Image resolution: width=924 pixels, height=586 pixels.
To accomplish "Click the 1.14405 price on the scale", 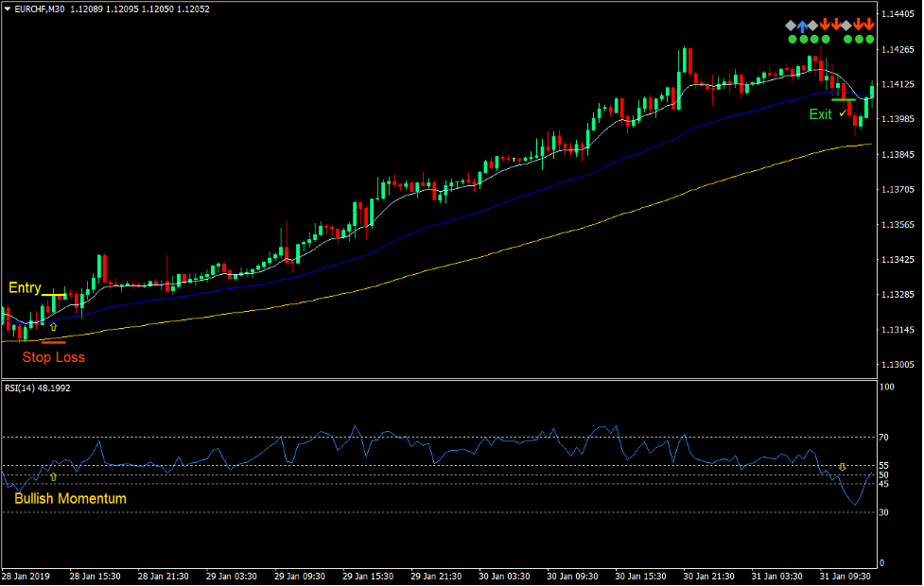I will point(898,14).
